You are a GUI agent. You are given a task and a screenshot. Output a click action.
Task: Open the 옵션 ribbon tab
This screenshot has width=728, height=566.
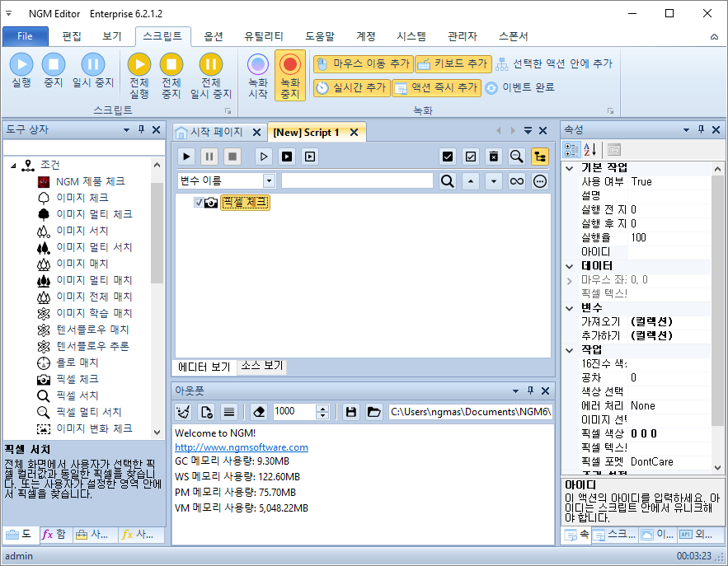click(x=213, y=36)
